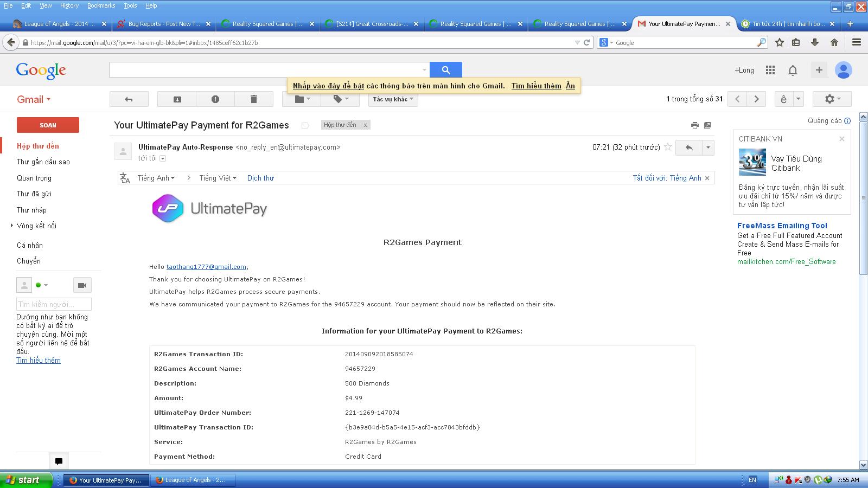This screenshot has height=488, width=868.
Task: Print the email using the printer icon
Action: coord(694,125)
